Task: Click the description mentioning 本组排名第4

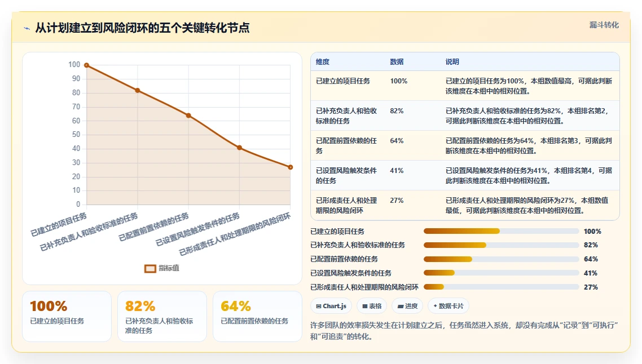Action: click(x=529, y=175)
